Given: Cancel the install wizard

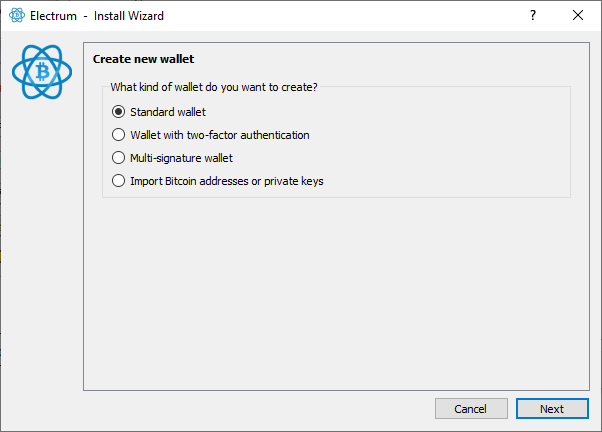Looking at the screenshot, I should (x=471, y=409).
